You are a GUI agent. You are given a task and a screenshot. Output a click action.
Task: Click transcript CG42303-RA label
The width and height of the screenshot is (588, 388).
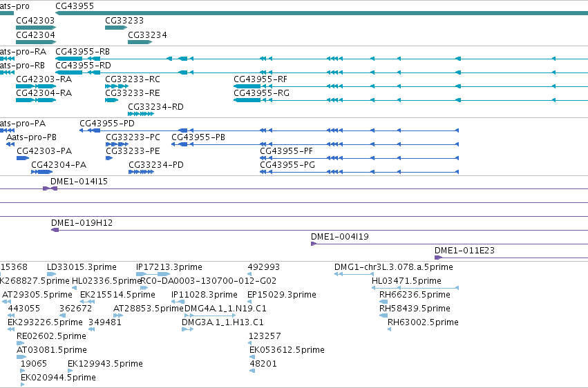click(x=44, y=79)
